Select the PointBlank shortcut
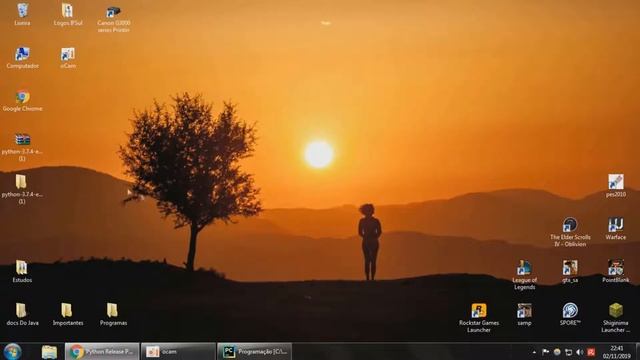 click(616, 272)
